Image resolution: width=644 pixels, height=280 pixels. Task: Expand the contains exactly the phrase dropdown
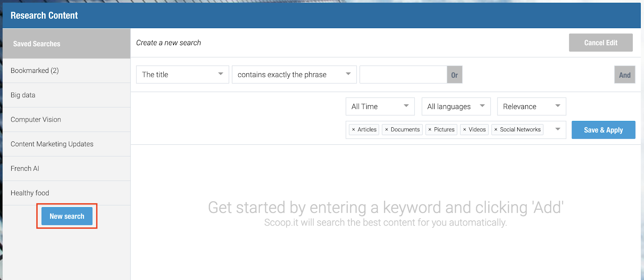[294, 75]
